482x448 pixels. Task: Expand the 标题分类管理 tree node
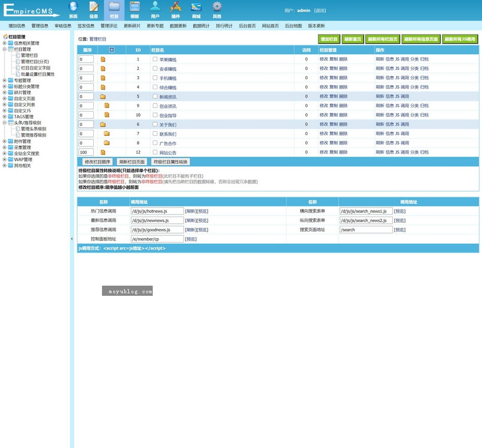point(4,86)
